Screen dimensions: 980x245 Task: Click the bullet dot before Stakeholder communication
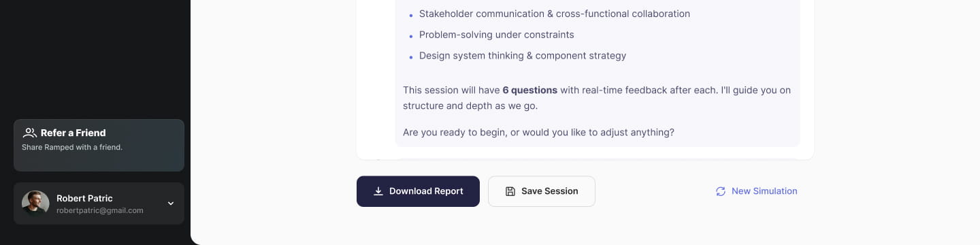[x=410, y=15]
